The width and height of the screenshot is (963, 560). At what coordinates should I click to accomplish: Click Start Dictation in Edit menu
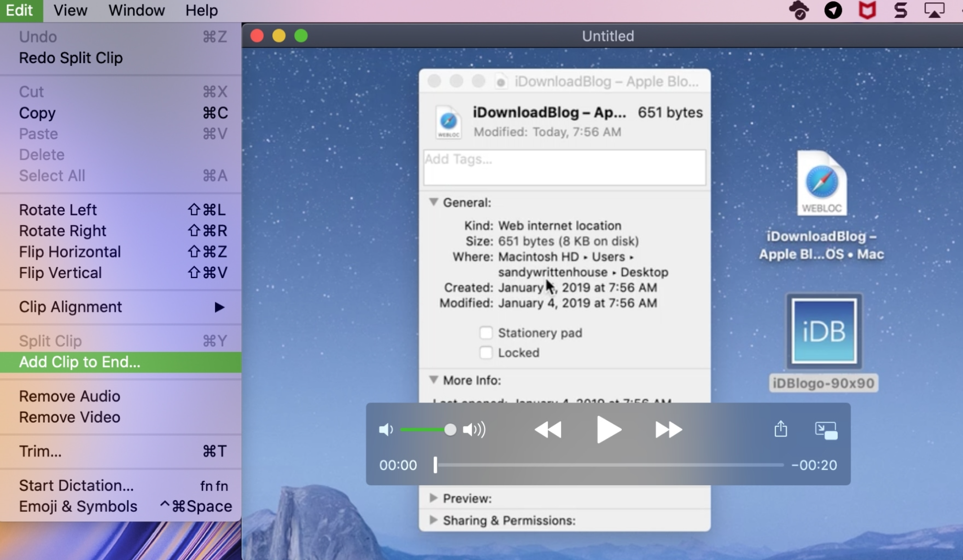[x=75, y=485]
